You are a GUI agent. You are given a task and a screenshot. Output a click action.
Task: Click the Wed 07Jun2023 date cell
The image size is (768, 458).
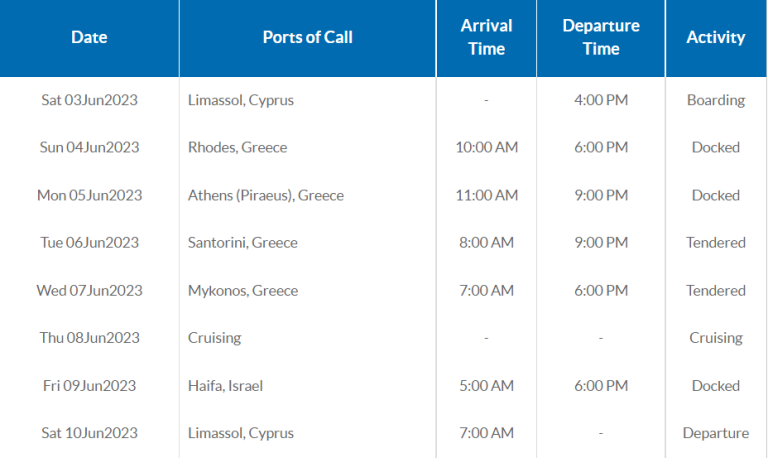[89, 291]
